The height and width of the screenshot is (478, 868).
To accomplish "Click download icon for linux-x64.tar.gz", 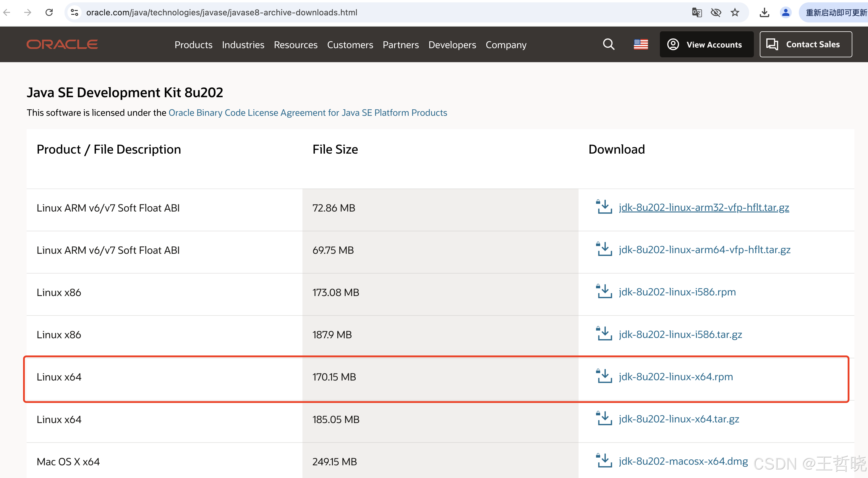I will pos(604,418).
